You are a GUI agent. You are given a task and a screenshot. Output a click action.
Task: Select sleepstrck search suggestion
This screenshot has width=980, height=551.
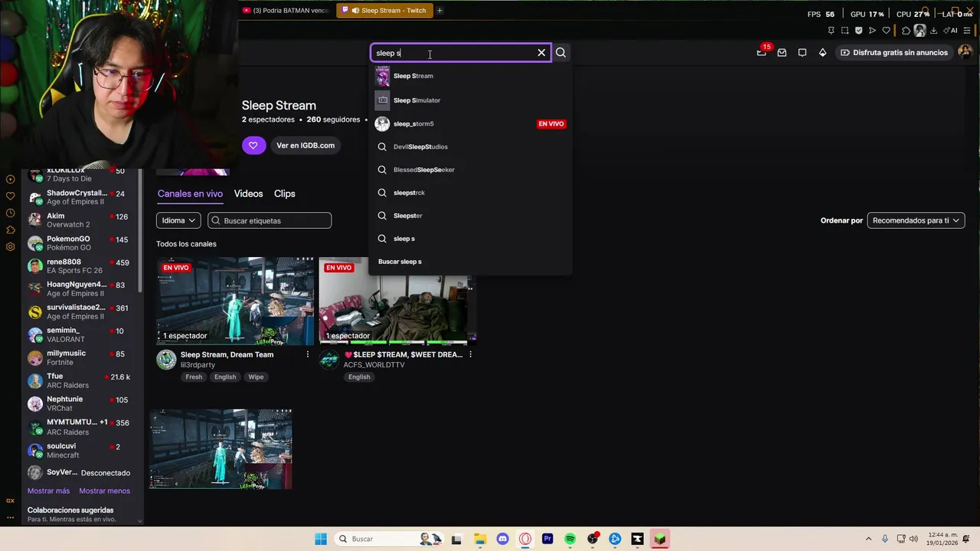[x=469, y=193]
